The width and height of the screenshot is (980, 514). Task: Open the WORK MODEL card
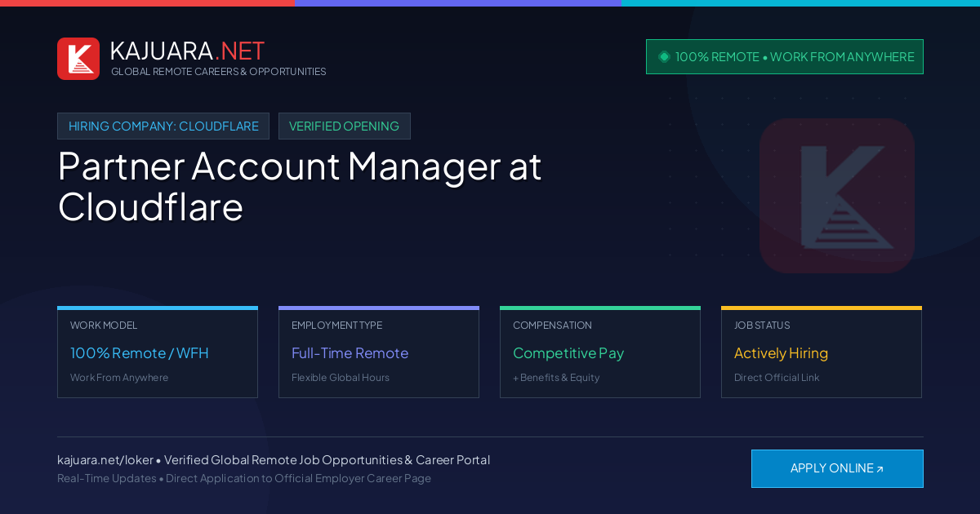158,352
